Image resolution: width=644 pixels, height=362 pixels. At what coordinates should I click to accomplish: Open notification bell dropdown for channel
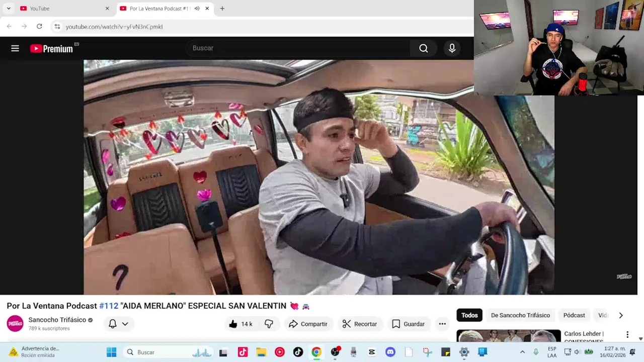pos(119,324)
